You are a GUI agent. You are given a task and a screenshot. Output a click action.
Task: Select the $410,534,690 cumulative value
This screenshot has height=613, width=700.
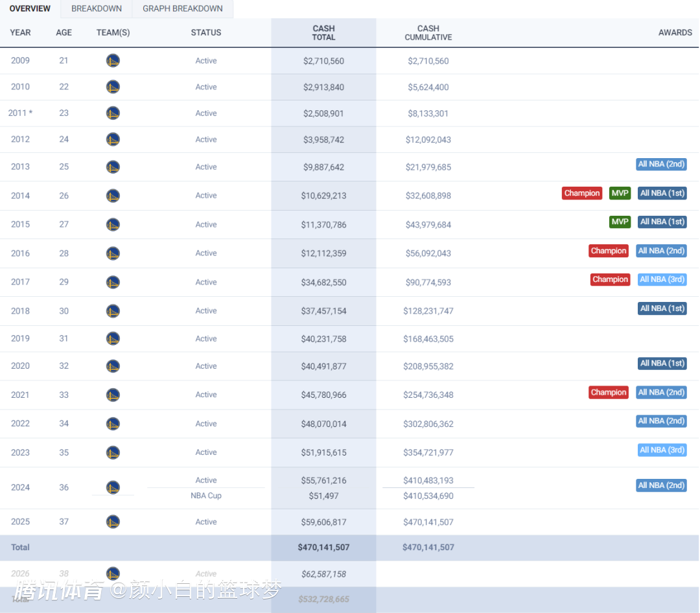coord(428,496)
